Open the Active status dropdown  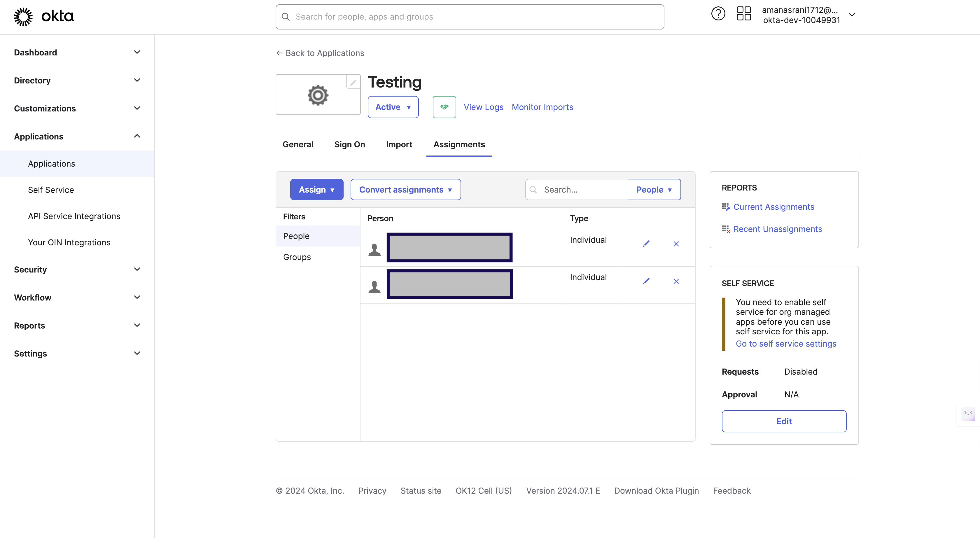[393, 107]
